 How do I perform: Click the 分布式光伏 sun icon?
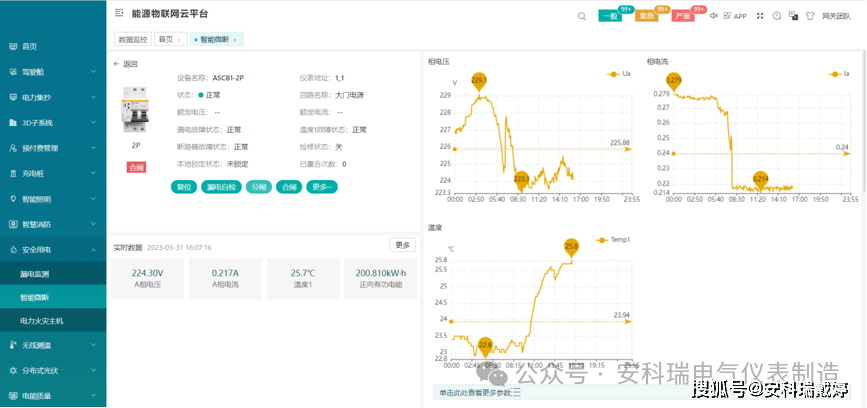pos(13,370)
